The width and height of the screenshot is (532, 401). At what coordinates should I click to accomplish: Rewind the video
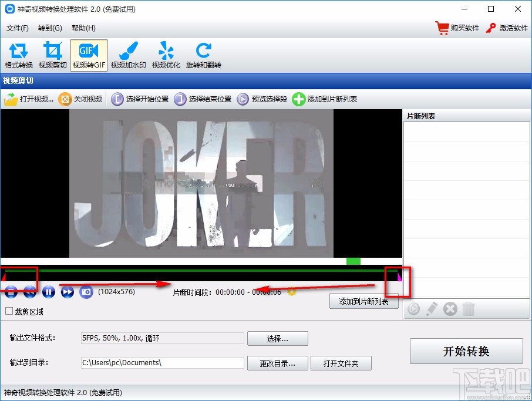(30, 292)
